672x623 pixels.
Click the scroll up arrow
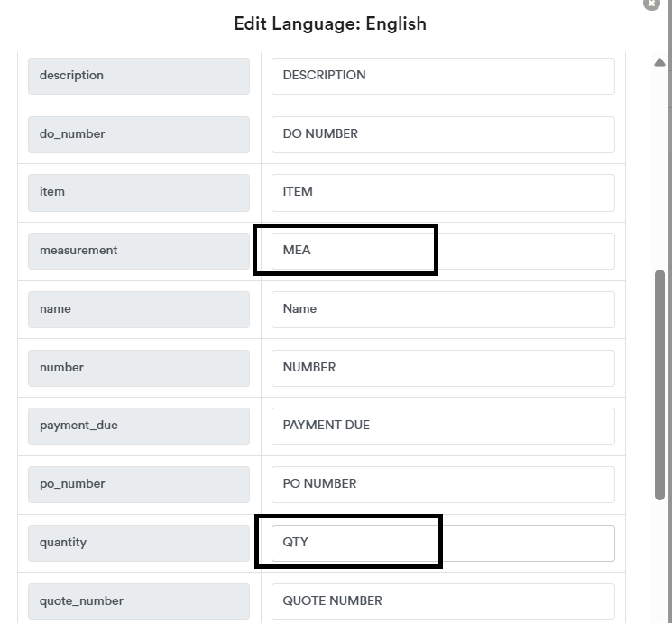659,62
